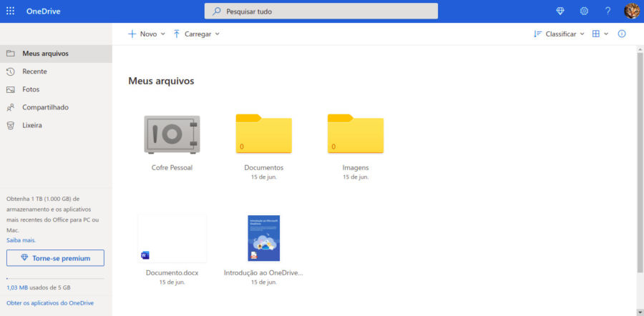The image size is (644, 316).
Task: Click the OneDrive brand link
Action: click(43, 11)
